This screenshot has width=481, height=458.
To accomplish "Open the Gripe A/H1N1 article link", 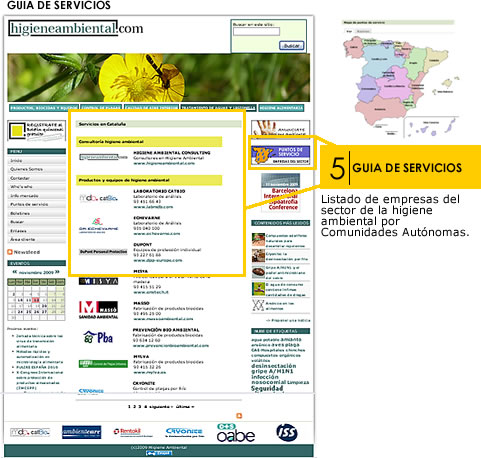I will click(x=286, y=272).
